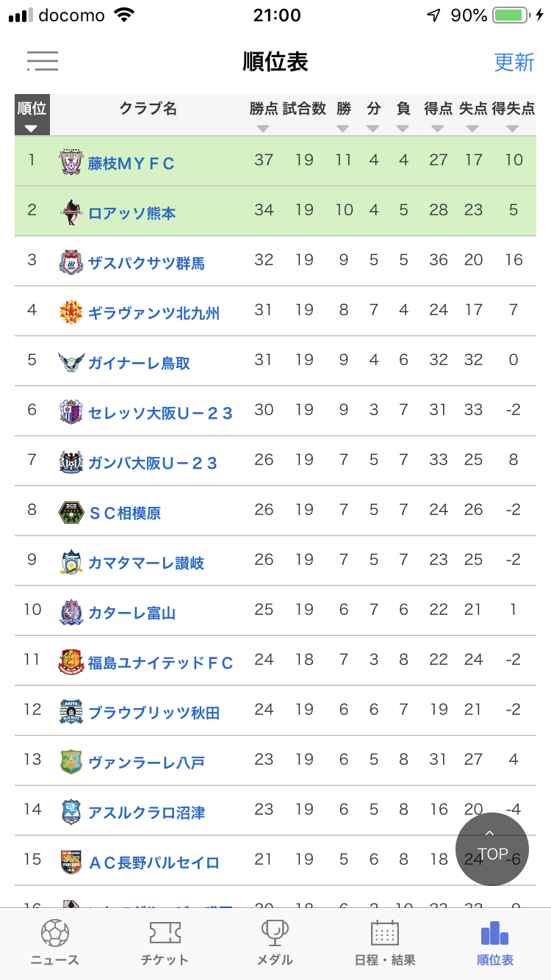Open ザスパクサツ群馬 team link

146,263
